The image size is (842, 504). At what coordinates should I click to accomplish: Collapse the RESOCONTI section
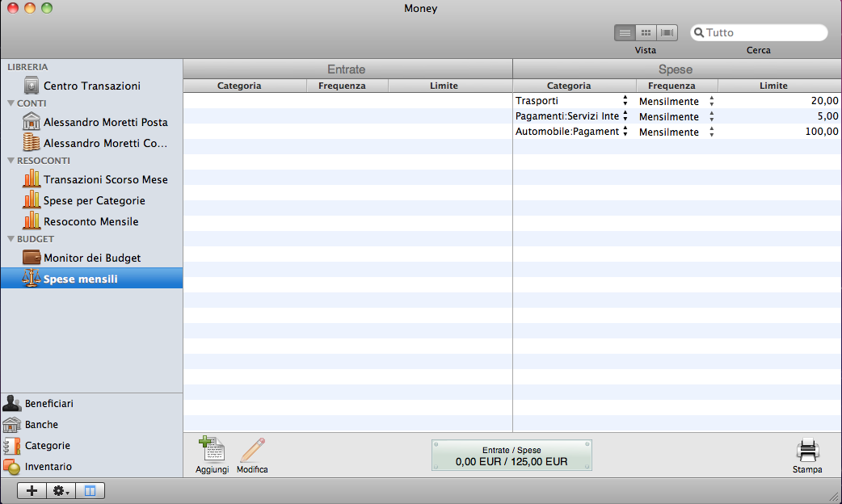pos(11,160)
